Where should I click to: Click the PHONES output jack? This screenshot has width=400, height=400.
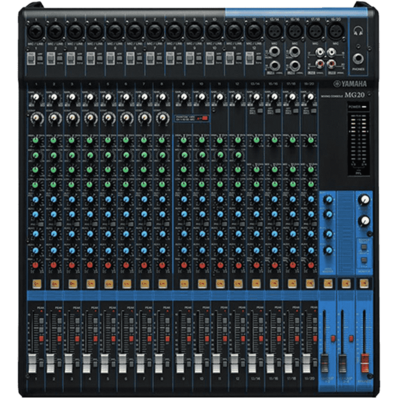pos(359,59)
